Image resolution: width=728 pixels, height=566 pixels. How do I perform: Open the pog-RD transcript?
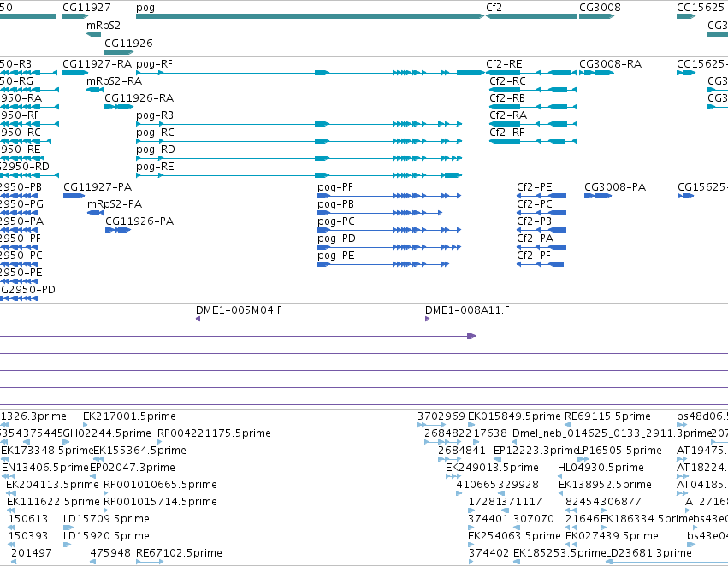pos(299,158)
